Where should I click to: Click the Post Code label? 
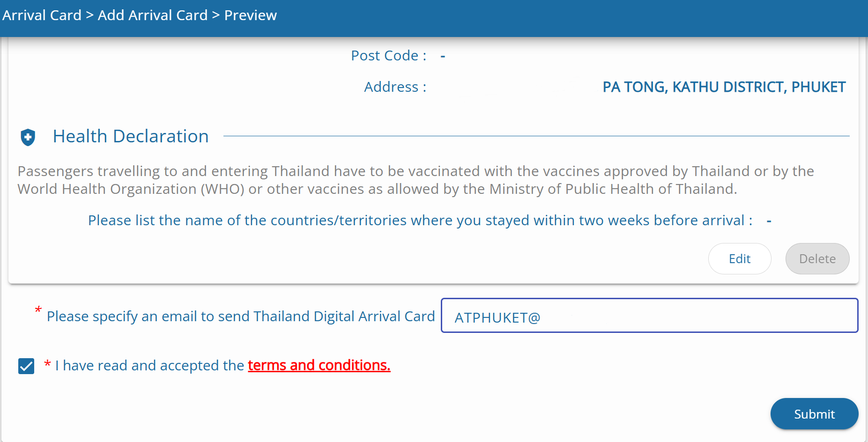click(x=389, y=56)
